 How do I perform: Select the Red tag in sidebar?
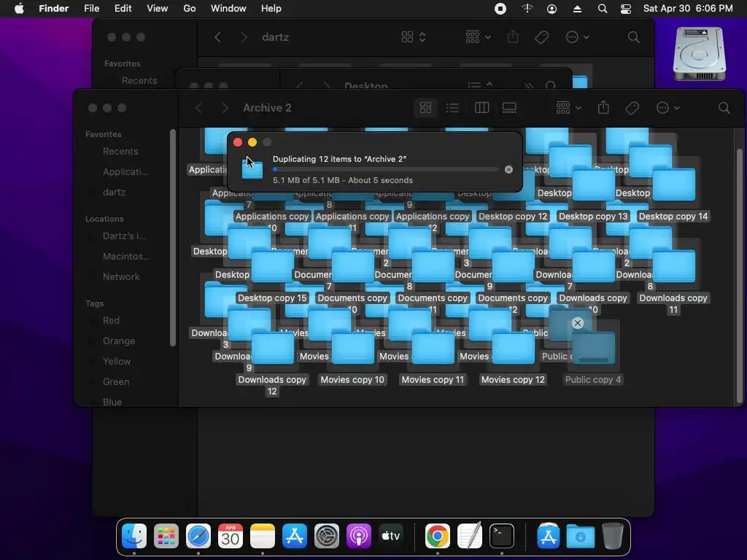(111, 321)
